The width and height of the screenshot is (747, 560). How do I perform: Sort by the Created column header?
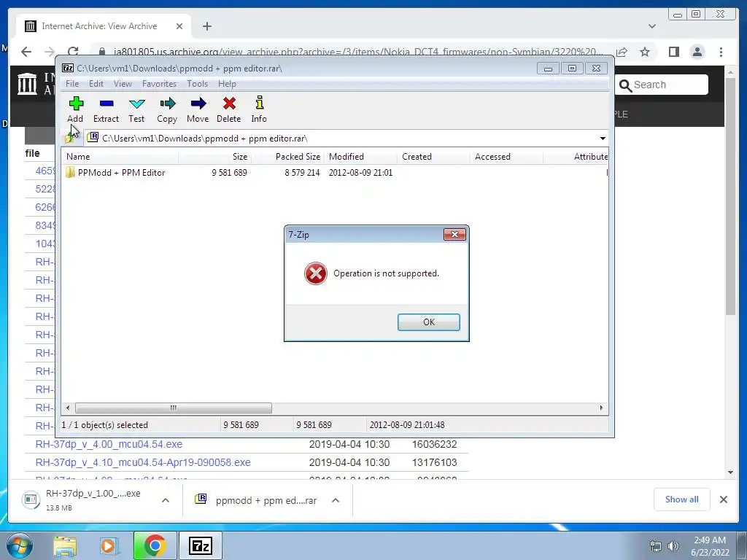point(433,157)
